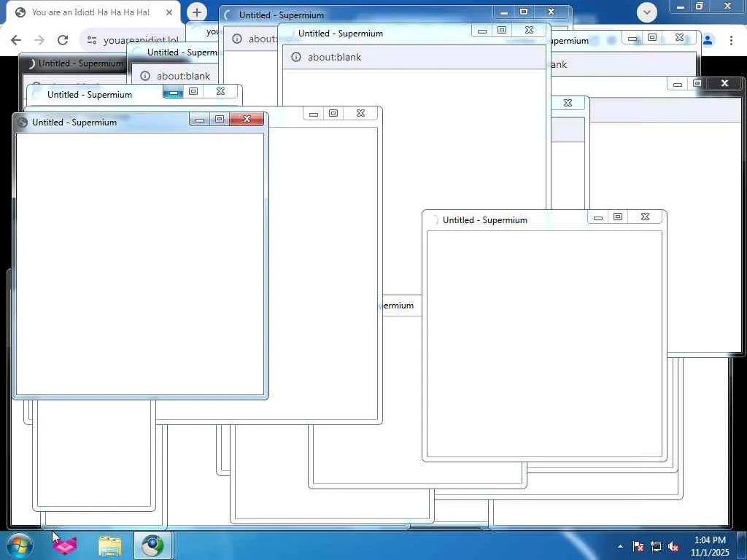Open the profile avatar in main browser toolbar

point(708,41)
